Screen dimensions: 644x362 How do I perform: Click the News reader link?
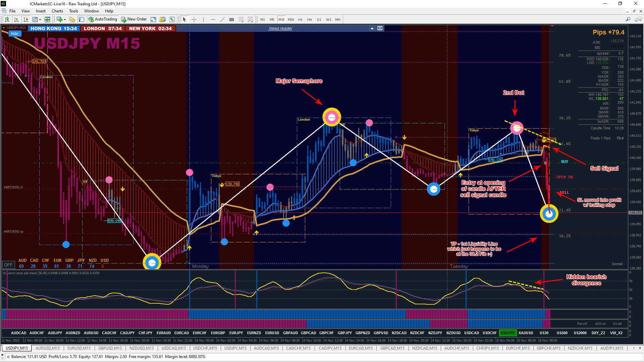(280, 28)
